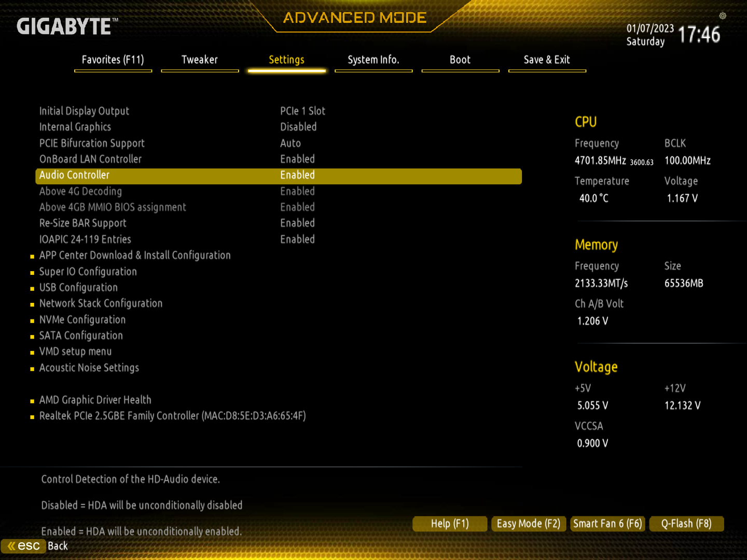Click the memory size 65536MB

pyautogui.click(x=684, y=284)
